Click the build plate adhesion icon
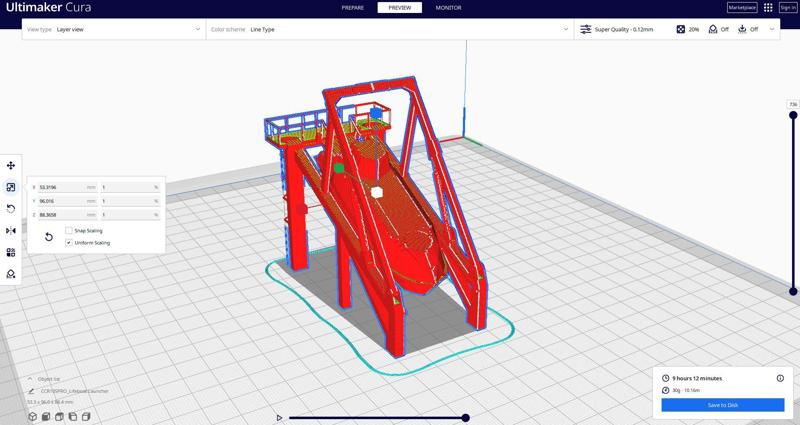 pos(742,30)
